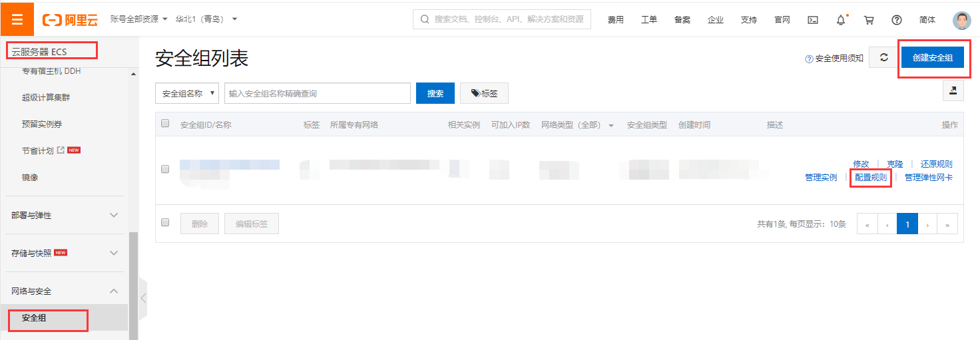The width and height of the screenshot is (980, 340).
Task: Open 专有宿主机 DDH in sidebar
Action: 51,71
